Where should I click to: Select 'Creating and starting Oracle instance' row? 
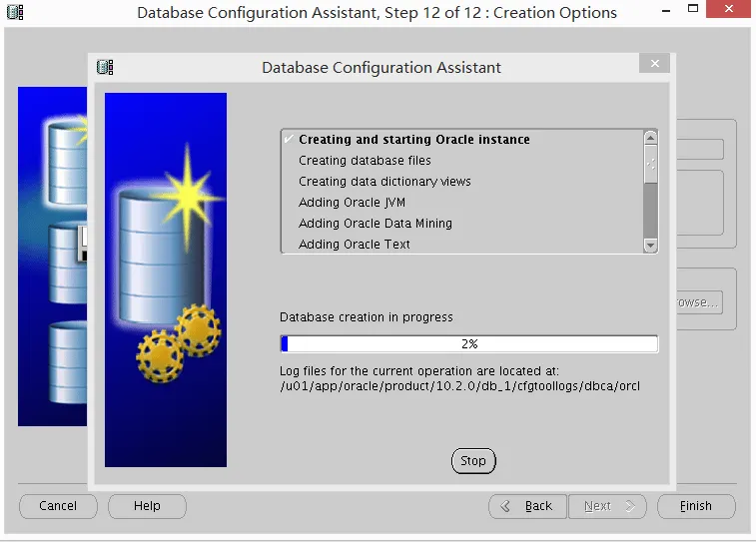(x=462, y=139)
